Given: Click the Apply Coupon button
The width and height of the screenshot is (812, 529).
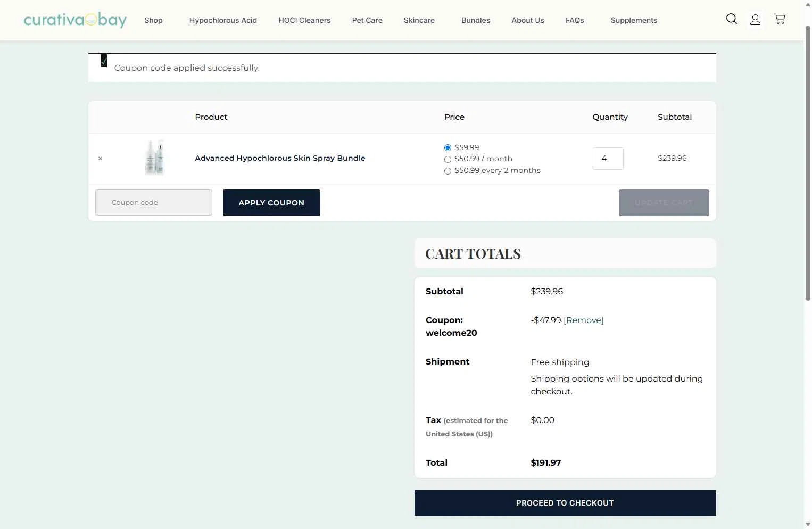Looking at the screenshot, I should click(x=271, y=203).
